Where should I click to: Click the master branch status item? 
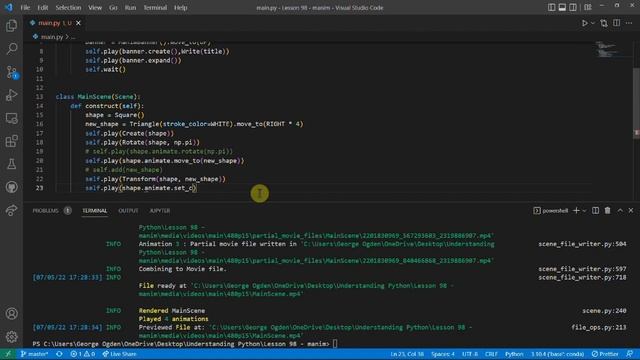click(34, 354)
